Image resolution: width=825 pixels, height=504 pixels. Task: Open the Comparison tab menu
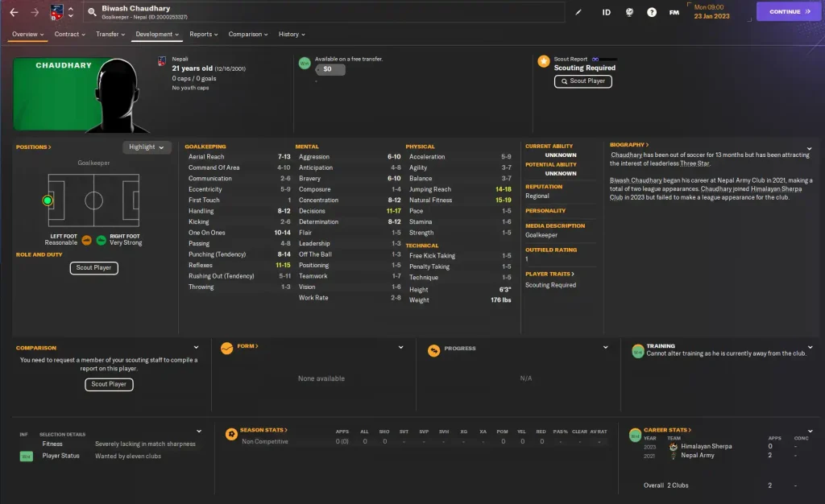tap(248, 34)
